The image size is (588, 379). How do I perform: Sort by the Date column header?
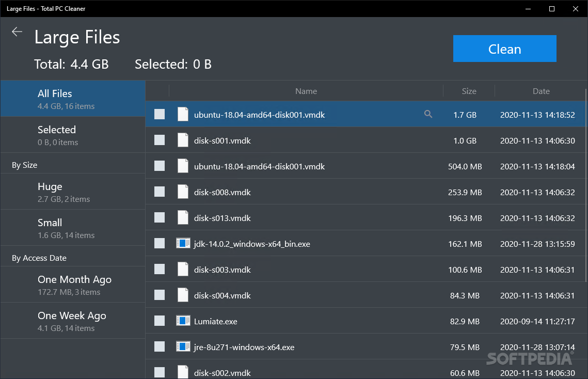tap(541, 91)
